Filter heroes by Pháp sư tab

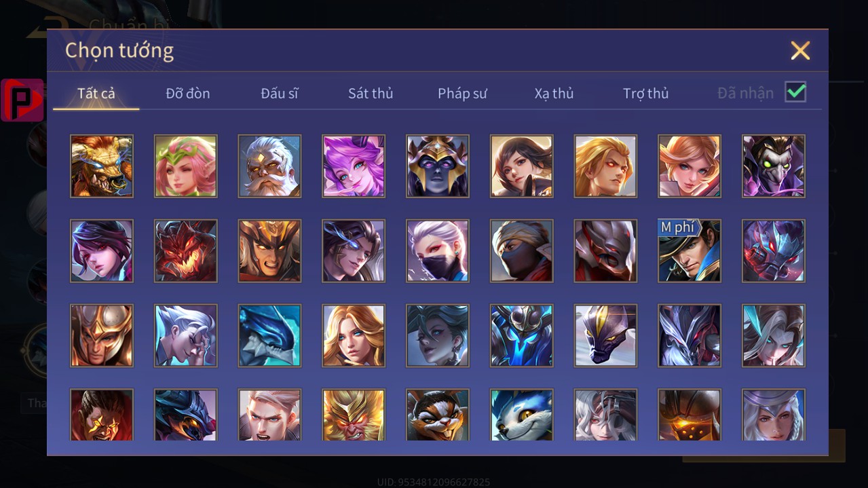(462, 94)
